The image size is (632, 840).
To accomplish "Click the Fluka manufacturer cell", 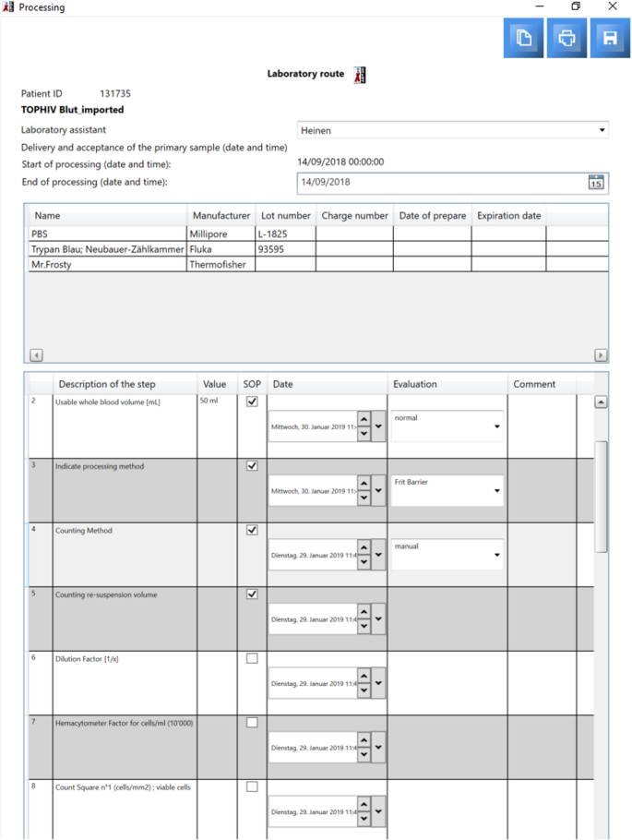I will [x=221, y=249].
